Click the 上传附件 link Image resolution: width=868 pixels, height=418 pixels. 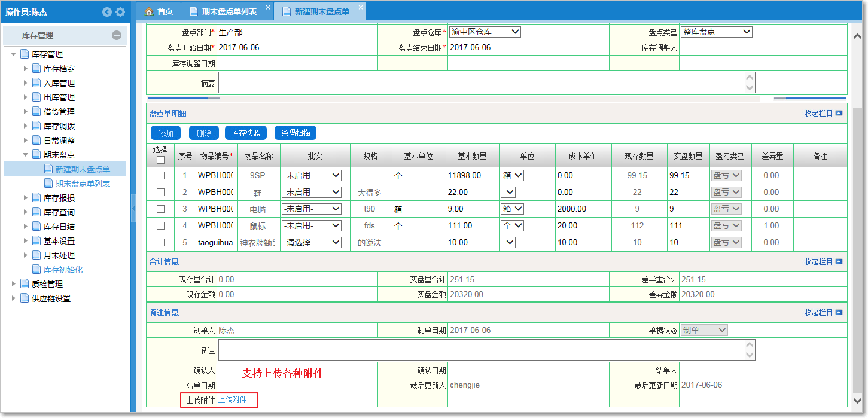coord(233,399)
